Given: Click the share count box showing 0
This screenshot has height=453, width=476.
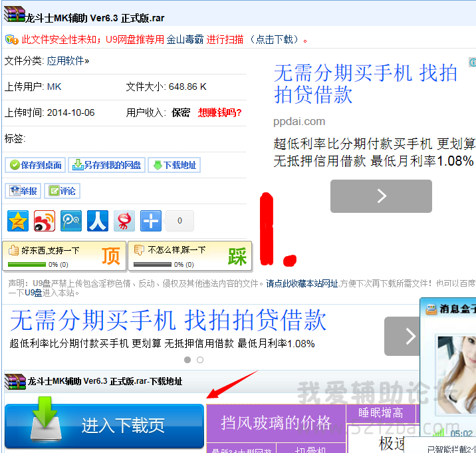Looking at the screenshot, I should (179, 221).
